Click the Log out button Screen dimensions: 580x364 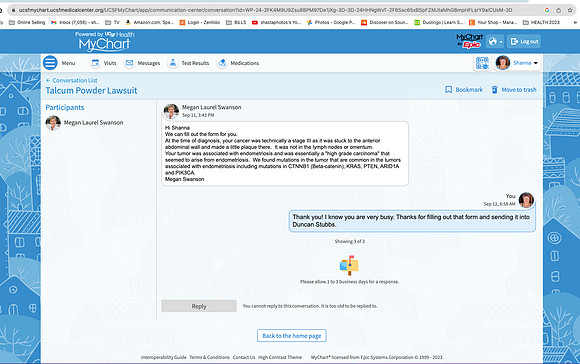click(524, 41)
